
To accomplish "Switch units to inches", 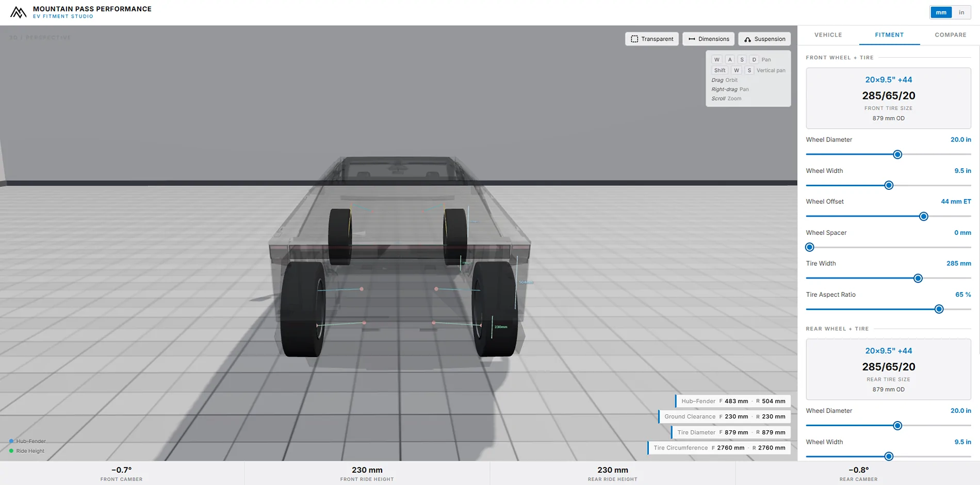I will [x=961, y=12].
